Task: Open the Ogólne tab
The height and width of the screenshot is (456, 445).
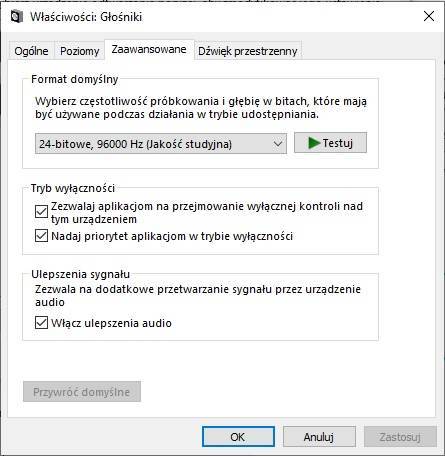Action: click(31, 51)
